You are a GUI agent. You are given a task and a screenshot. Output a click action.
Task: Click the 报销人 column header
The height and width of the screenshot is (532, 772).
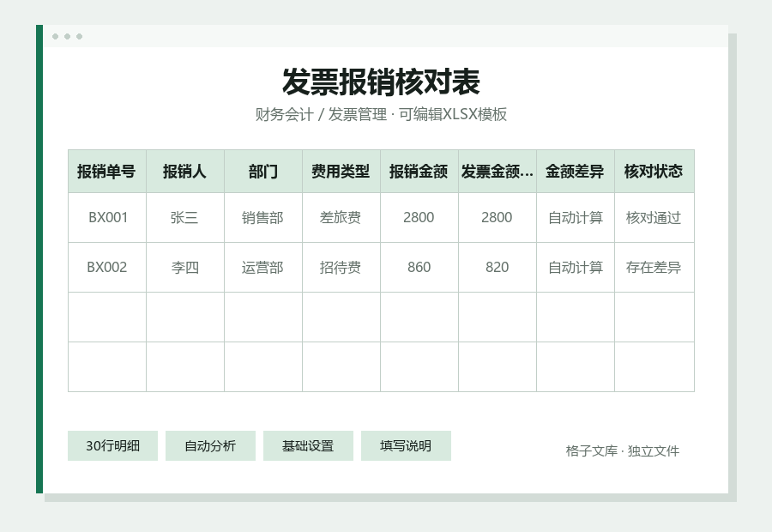click(185, 172)
